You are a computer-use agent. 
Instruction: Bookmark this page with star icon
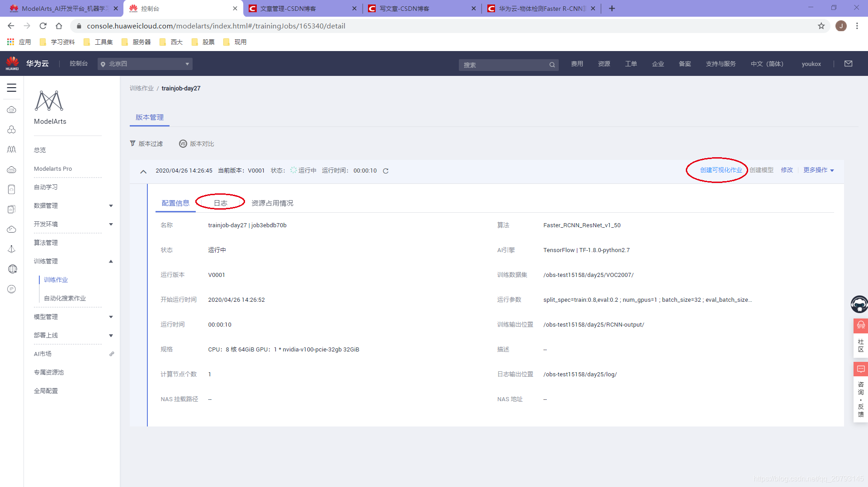tap(821, 26)
